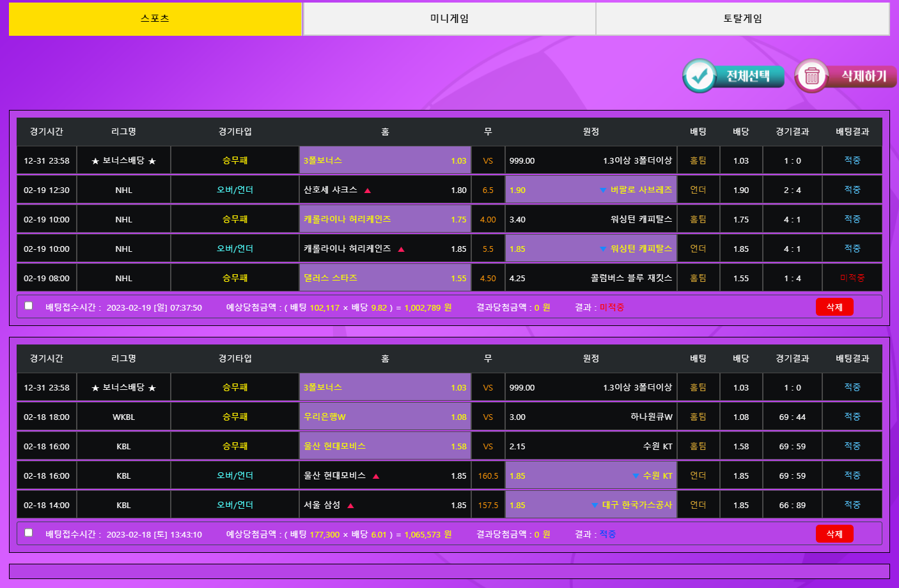Image resolution: width=899 pixels, height=588 pixels.
Task: Switch to the 미니게임 tab
Action: click(x=449, y=19)
